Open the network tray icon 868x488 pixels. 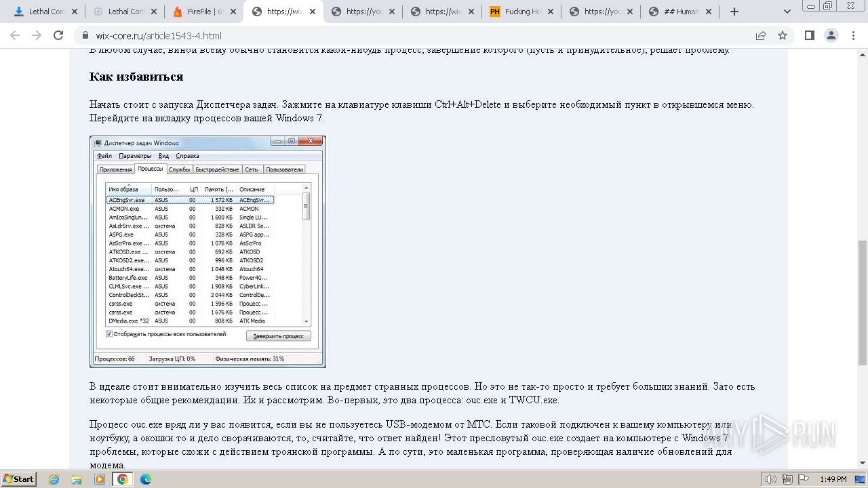tap(787, 479)
